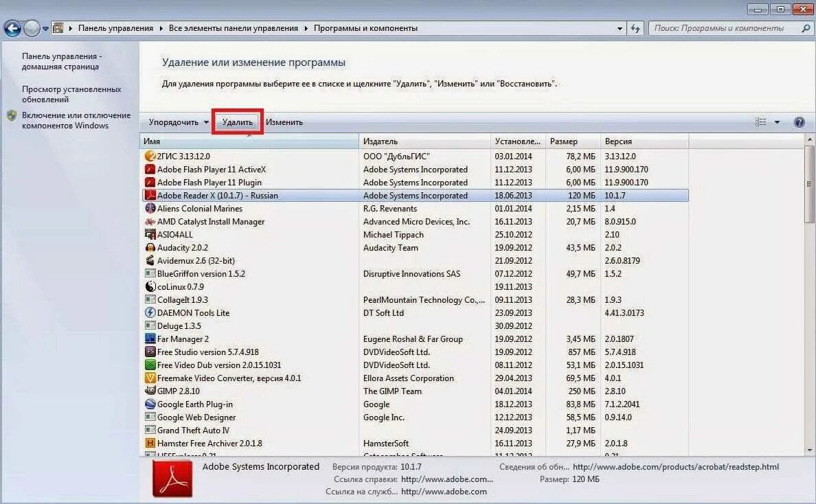816x504 pixels.
Task: Click the search magnifier icon
Action: [x=806, y=28]
